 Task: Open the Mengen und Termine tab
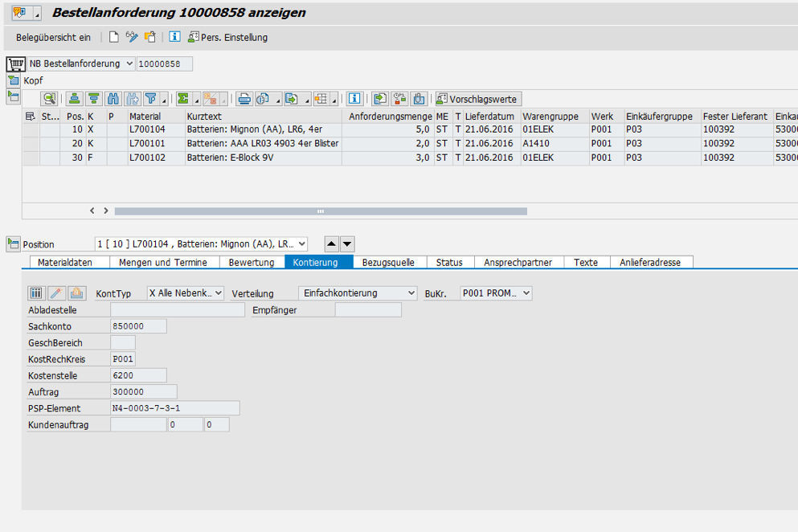click(x=162, y=262)
